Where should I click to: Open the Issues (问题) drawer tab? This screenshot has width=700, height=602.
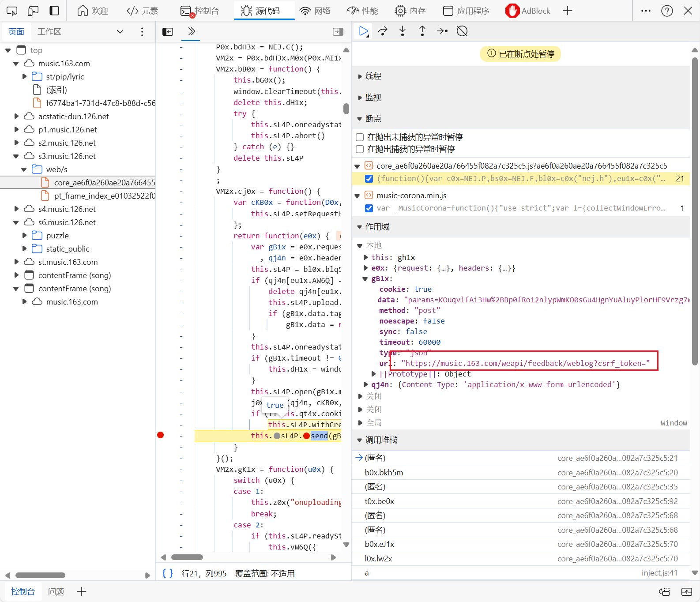click(56, 592)
